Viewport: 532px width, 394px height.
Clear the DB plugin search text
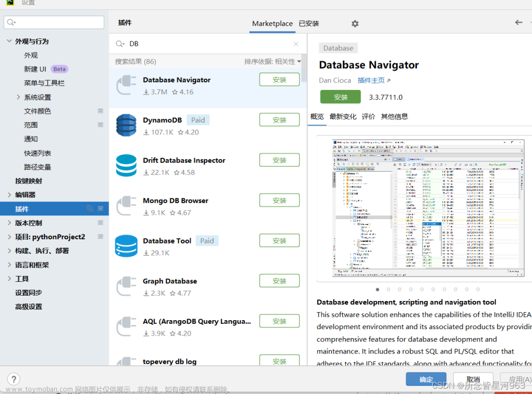[x=296, y=44]
